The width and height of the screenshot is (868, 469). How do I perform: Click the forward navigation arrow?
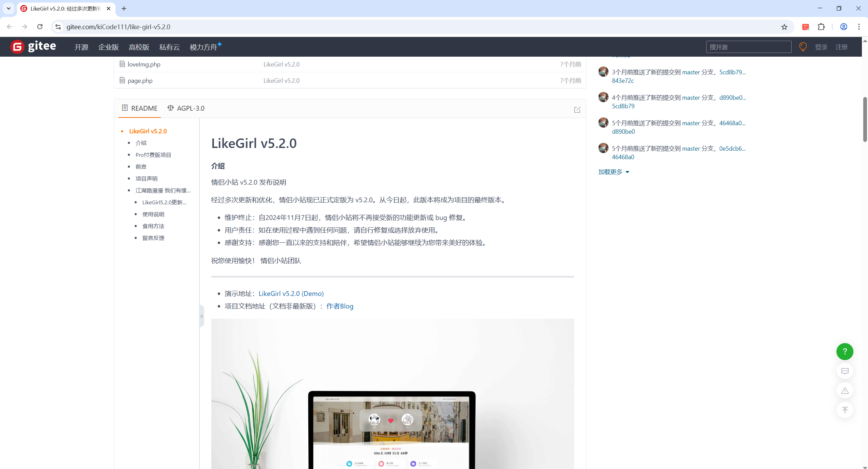[x=24, y=26]
